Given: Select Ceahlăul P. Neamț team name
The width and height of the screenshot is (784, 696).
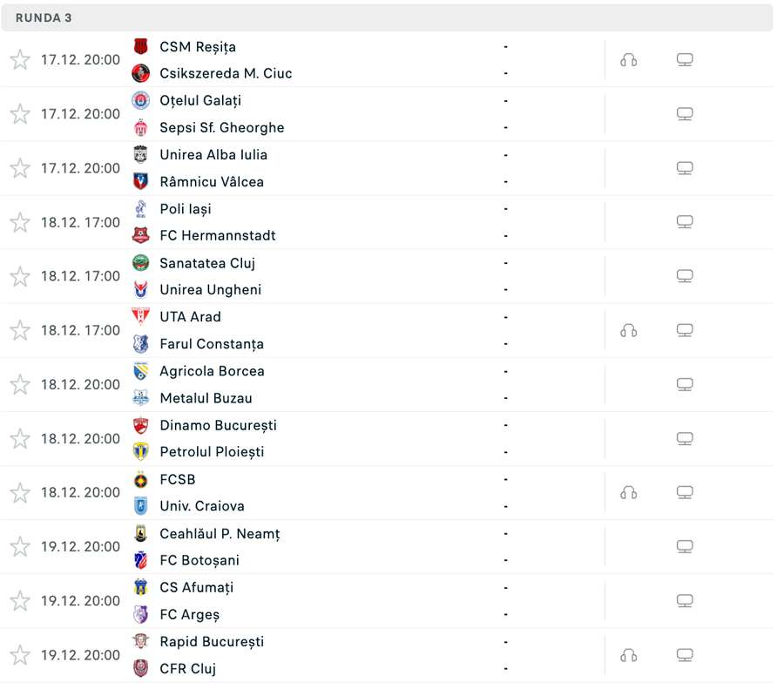Looking at the screenshot, I should point(220,534).
